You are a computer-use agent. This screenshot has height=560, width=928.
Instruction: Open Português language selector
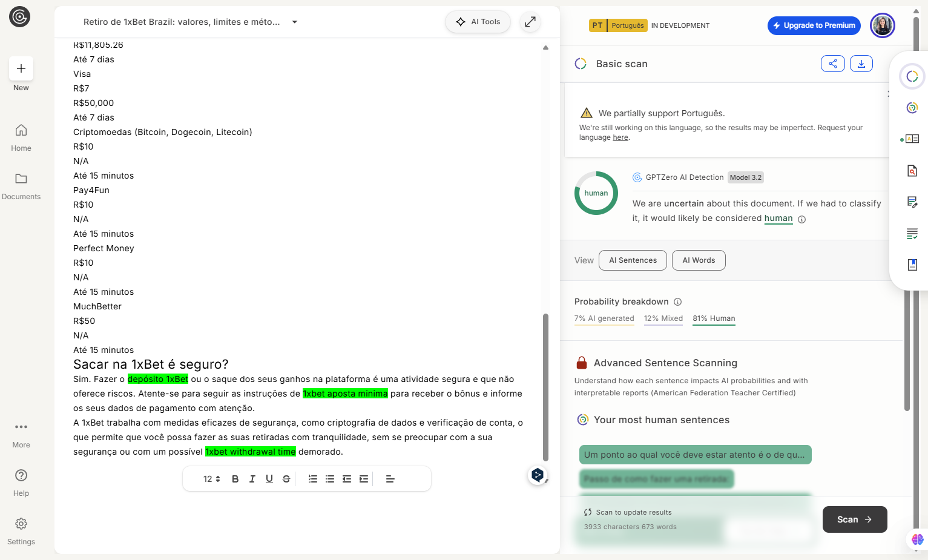pyautogui.click(x=617, y=25)
